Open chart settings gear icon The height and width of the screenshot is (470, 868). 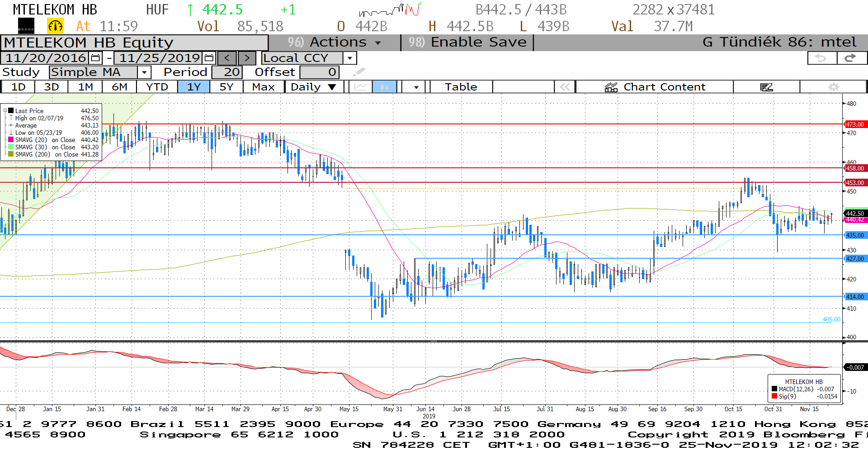pyautogui.click(x=833, y=87)
